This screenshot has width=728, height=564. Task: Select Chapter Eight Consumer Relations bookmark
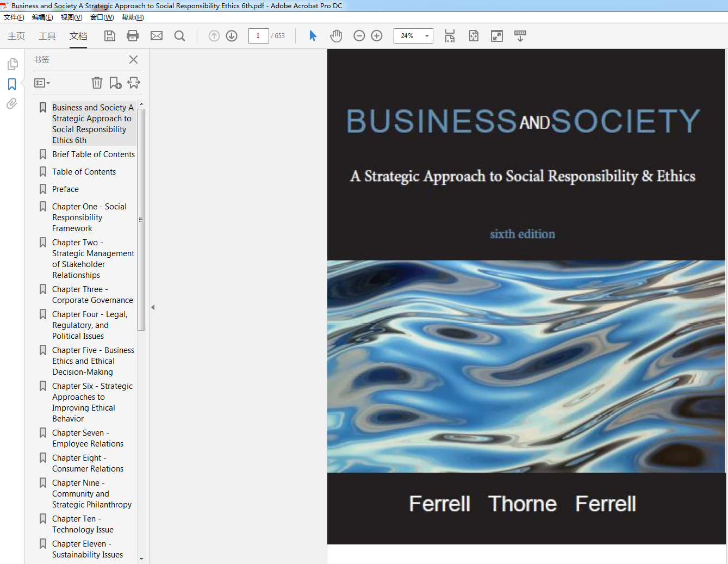(x=88, y=463)
